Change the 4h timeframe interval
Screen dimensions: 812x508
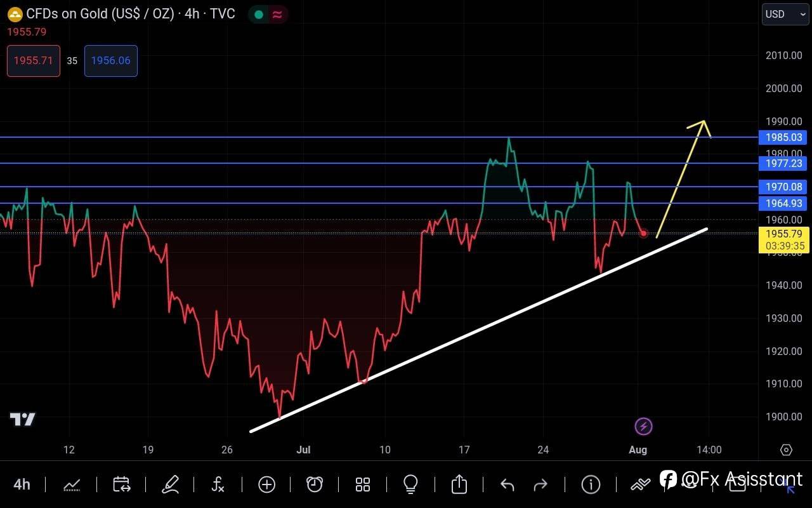(22, 485)
